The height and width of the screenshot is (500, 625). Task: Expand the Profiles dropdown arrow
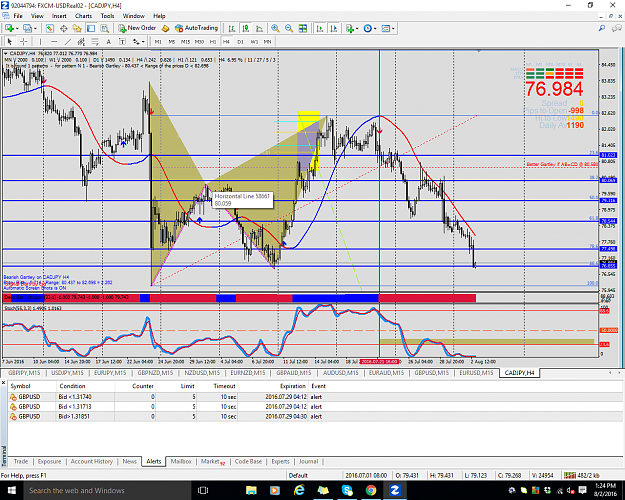coord(35,29)
